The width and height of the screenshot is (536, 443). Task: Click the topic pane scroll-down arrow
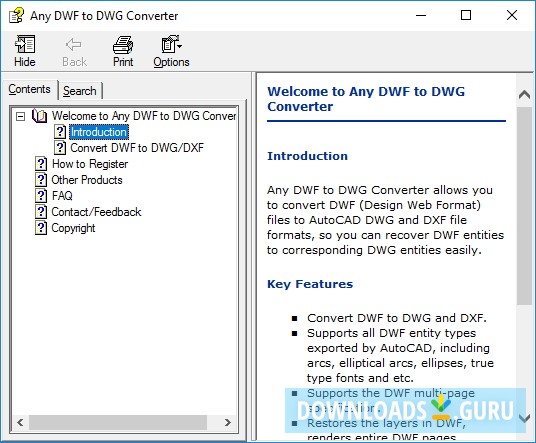click(524, 418)
